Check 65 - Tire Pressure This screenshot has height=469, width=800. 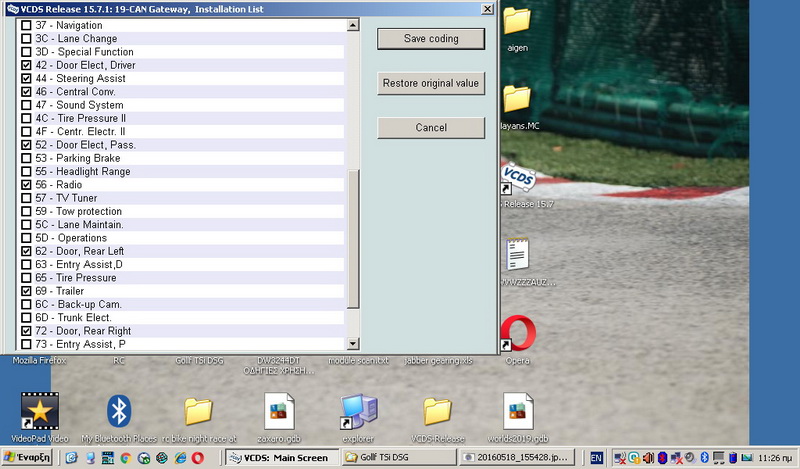click(26, 278)
